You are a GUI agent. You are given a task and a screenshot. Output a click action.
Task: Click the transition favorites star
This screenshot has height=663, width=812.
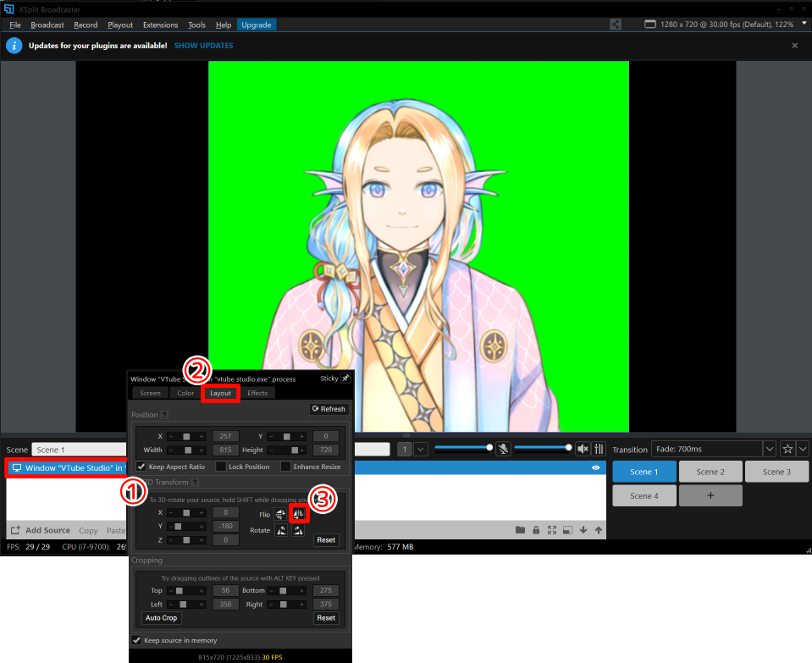click(x=787, y=449)
